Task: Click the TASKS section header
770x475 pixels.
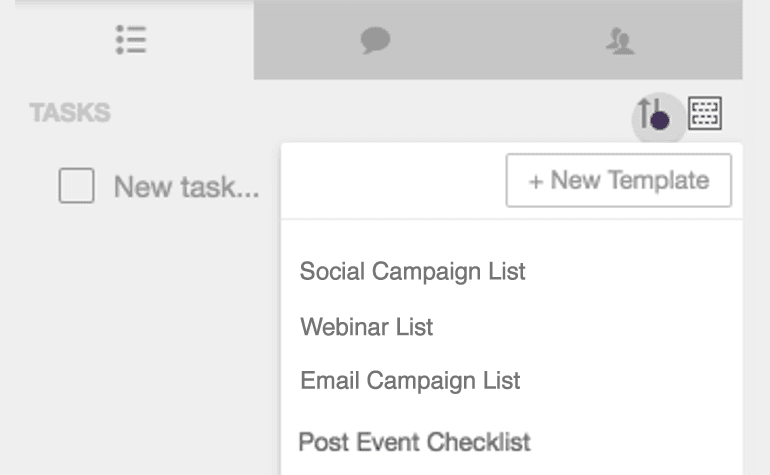Action: (70, 113)
